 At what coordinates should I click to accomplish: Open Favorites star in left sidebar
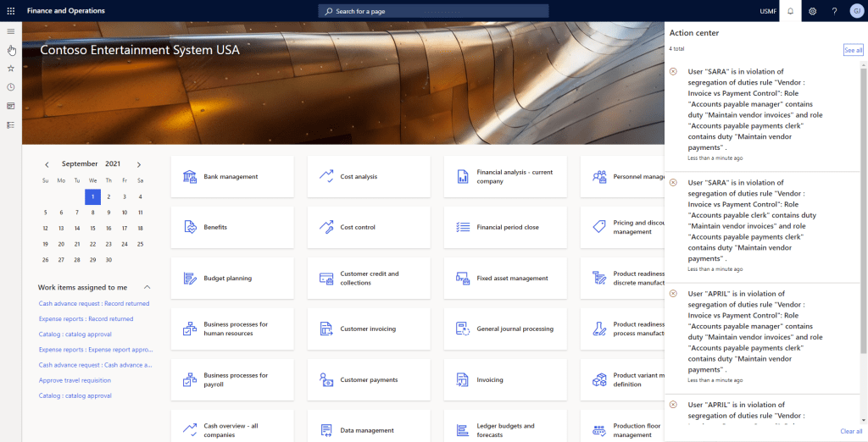tap(11, 69)
